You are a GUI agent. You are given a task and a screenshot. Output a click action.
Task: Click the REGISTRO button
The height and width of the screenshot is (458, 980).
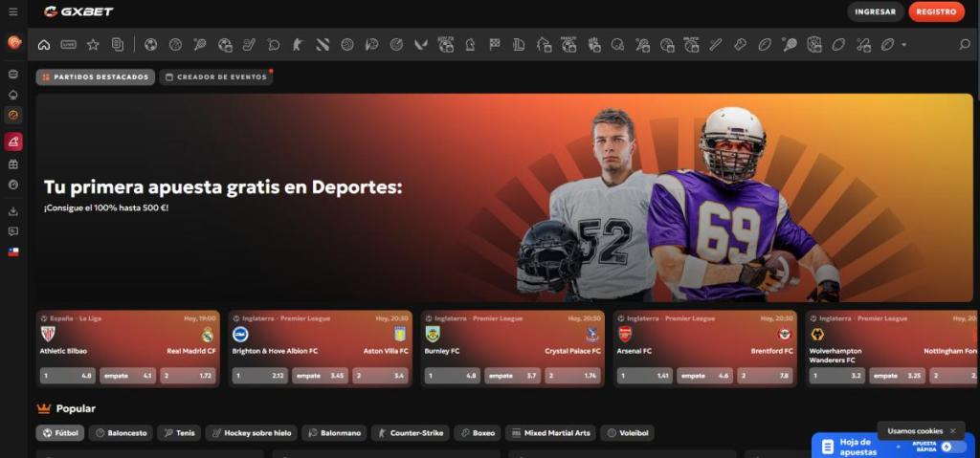tap(936, 11)
